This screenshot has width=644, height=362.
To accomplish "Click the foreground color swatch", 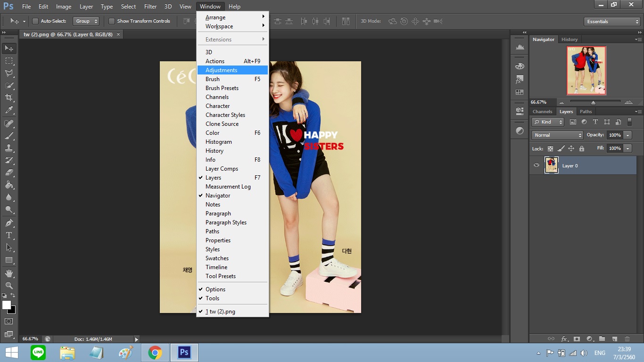I will coord(7,305).
